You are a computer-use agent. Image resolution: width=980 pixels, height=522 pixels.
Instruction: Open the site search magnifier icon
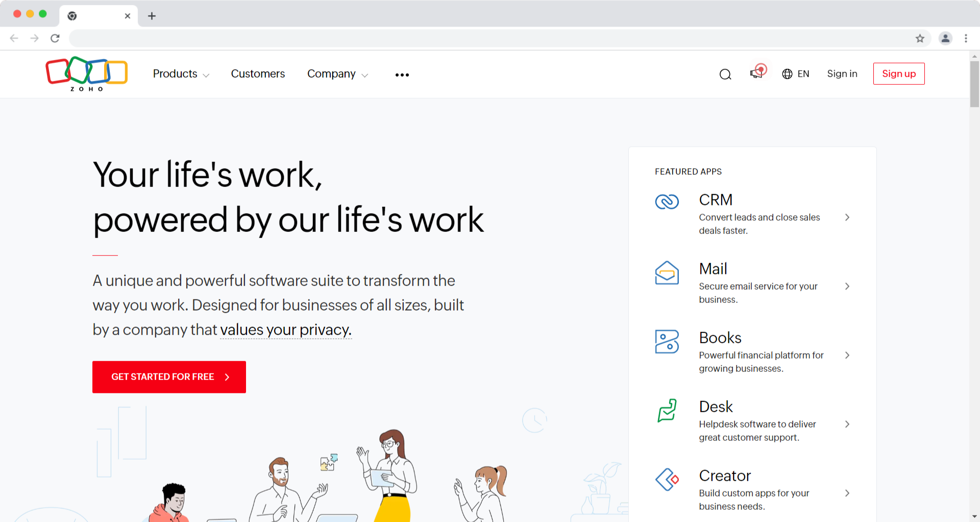[x=725, y=75]
